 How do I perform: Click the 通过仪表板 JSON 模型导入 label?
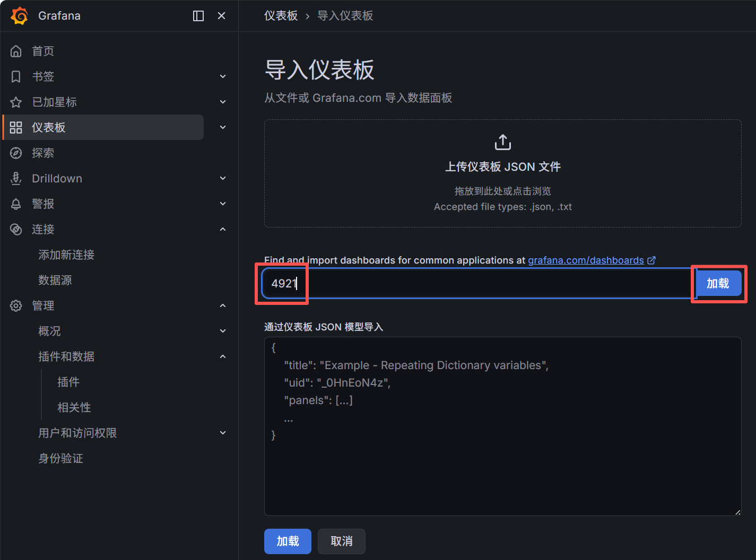pos(324,327)
